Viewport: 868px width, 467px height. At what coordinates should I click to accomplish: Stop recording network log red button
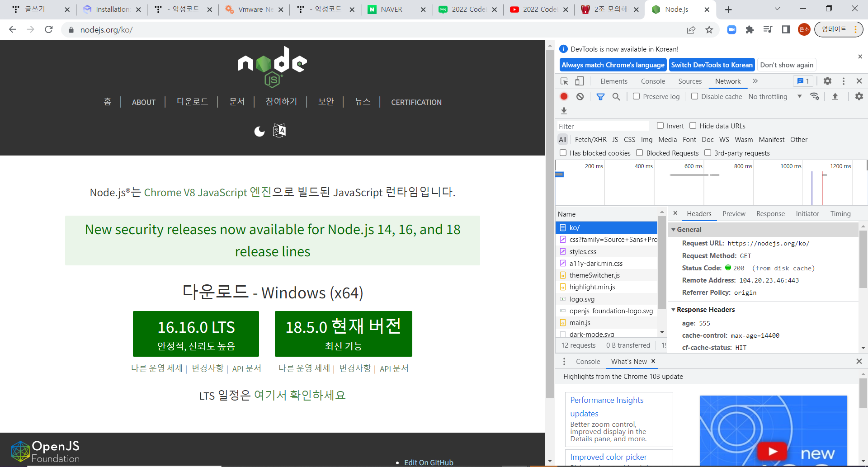564,96
